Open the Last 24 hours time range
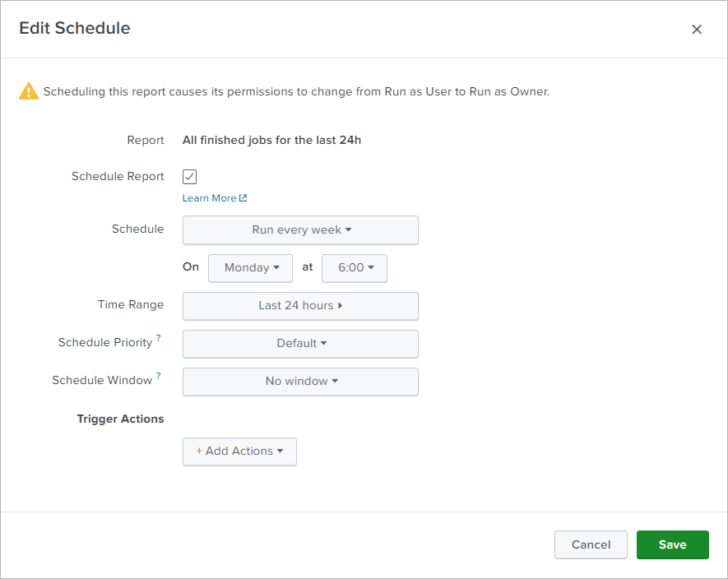Image resolution: width=728 pixels, height=579 pixels. pyautogui.click(x=300, y=306)
